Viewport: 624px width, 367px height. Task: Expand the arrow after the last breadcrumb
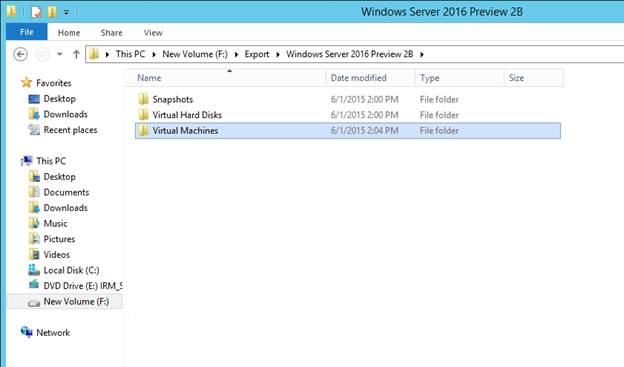[x=422, y=55]
